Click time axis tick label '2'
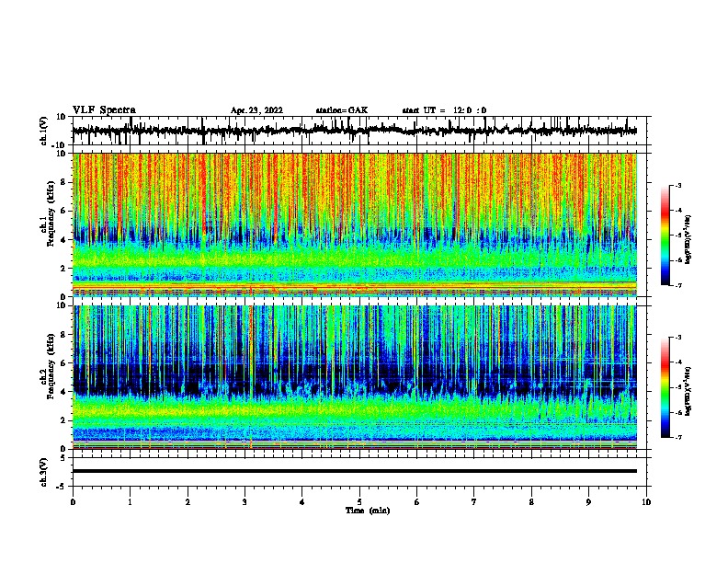 [188, 502]
